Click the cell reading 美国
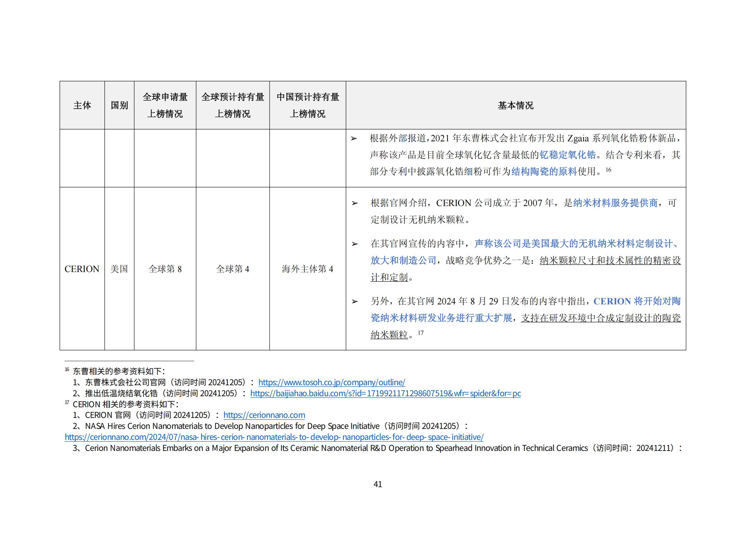Screen dimensions: 756x535 click(x=119, y=269)
